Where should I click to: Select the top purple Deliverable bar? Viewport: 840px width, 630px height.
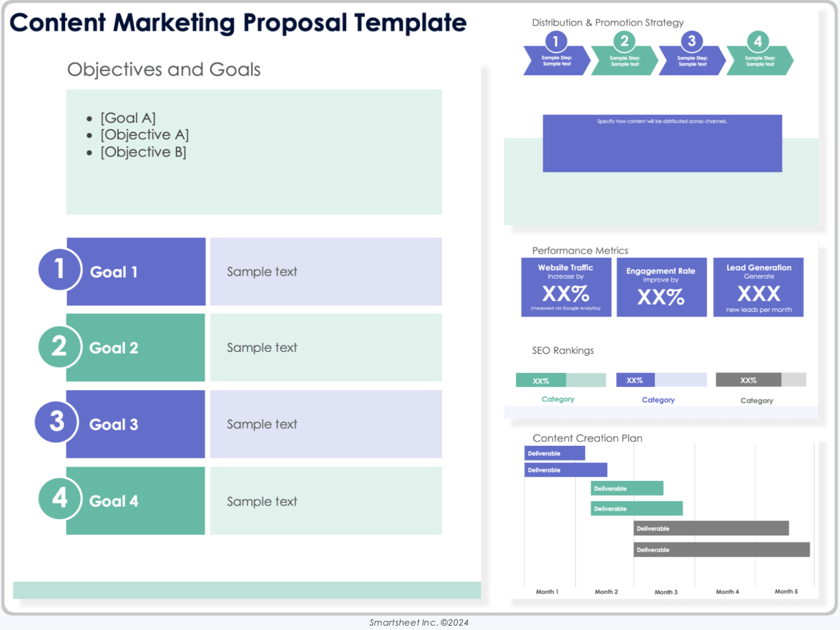point(555,453)
